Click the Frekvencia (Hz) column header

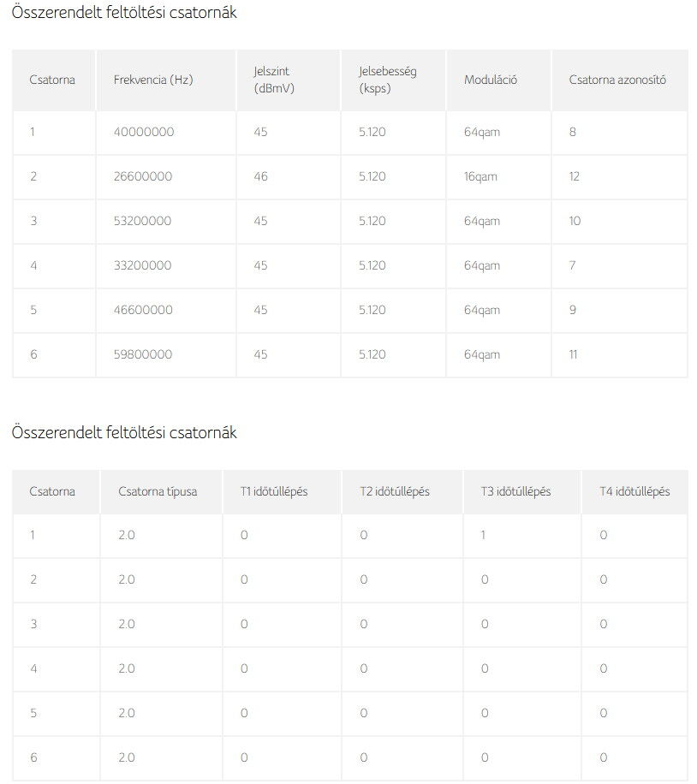(x=153, y=80)
